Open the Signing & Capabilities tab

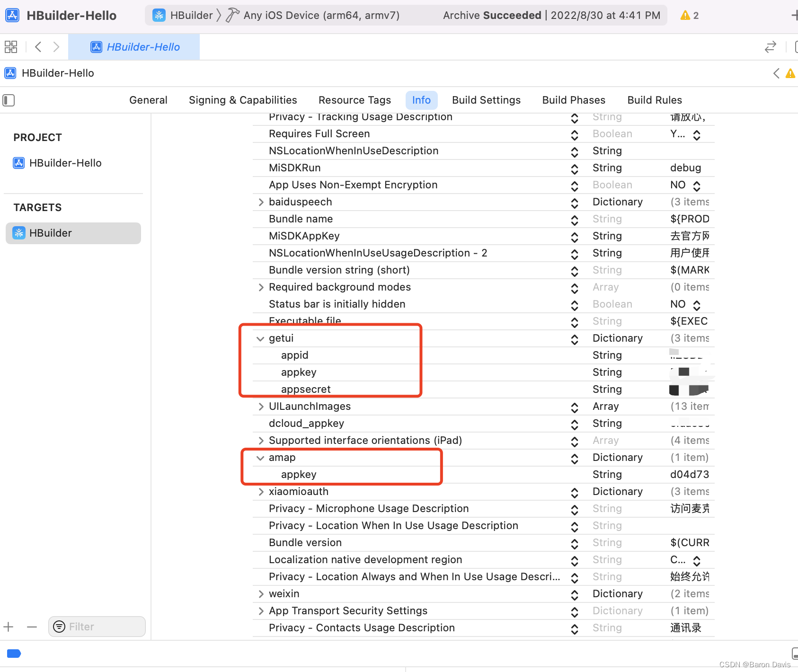point(243,100)
